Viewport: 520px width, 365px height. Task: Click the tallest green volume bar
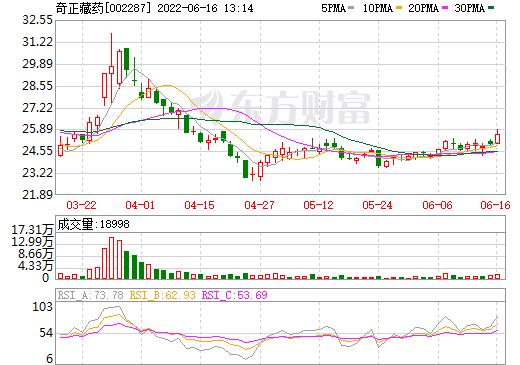(126, 265)
